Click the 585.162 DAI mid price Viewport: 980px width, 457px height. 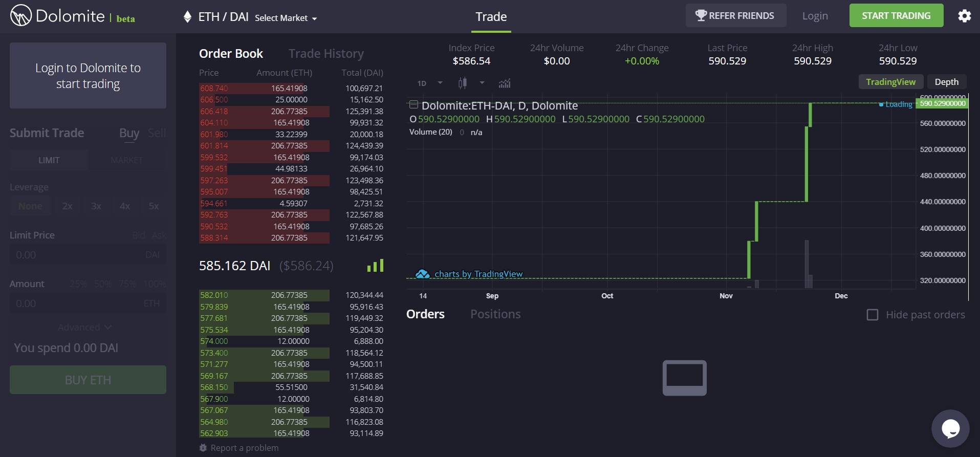pyautogui.click(x=234, y=266)
